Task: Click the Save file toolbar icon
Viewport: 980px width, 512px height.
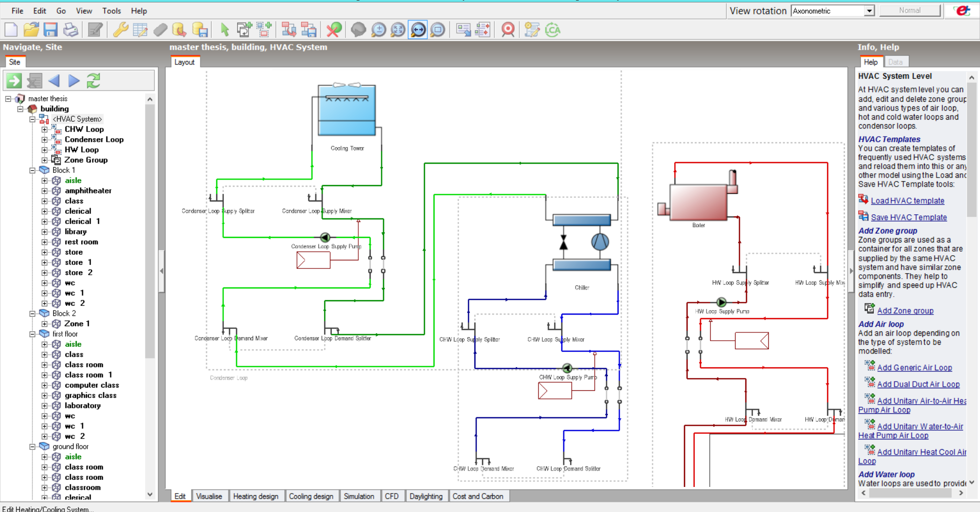Action: [51, 30]
